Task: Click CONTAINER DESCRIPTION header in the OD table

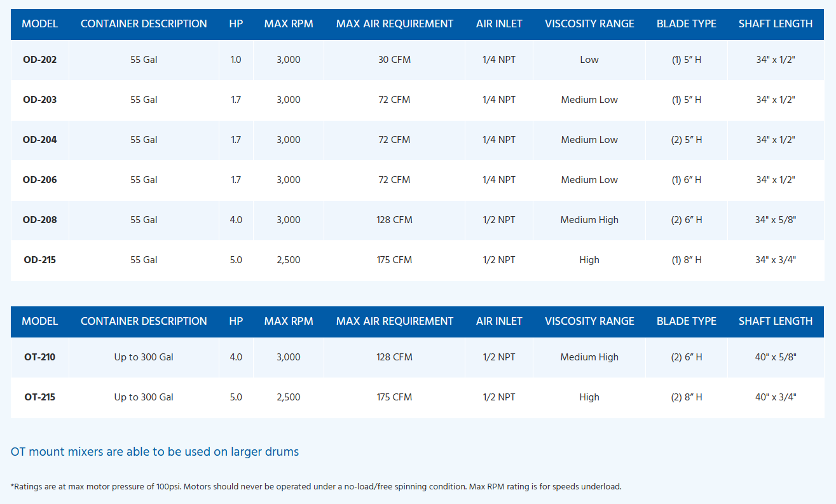Action: coord(144,24)
